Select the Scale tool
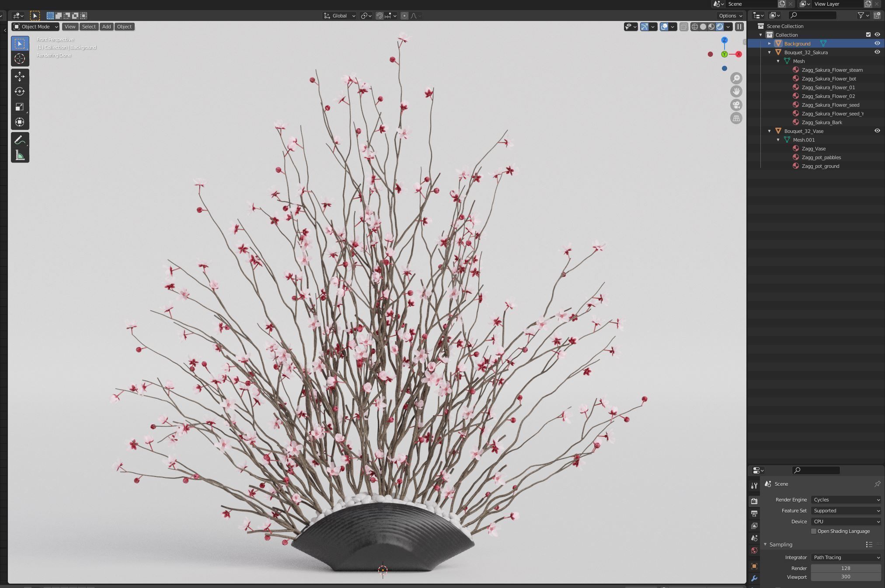This screenshot has height=588, width=885. [x=20, y=107]
